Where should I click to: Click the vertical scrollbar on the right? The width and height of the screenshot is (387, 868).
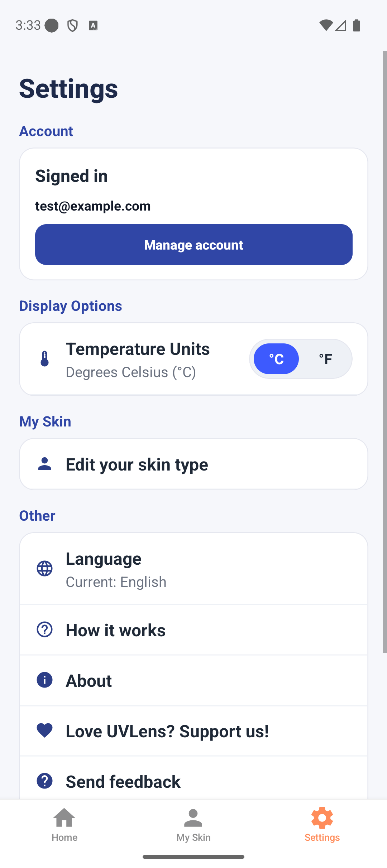pyautogui.click(x=384, y=351)
